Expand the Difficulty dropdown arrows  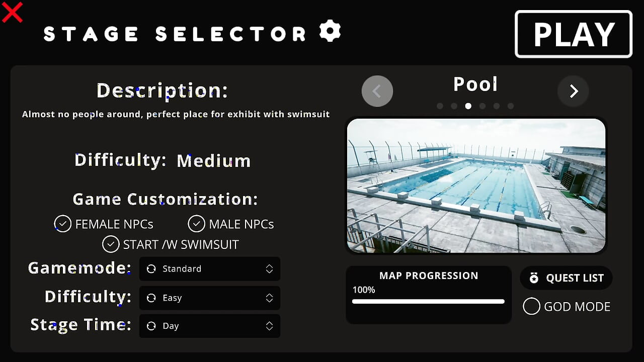[x=270, y=298]
